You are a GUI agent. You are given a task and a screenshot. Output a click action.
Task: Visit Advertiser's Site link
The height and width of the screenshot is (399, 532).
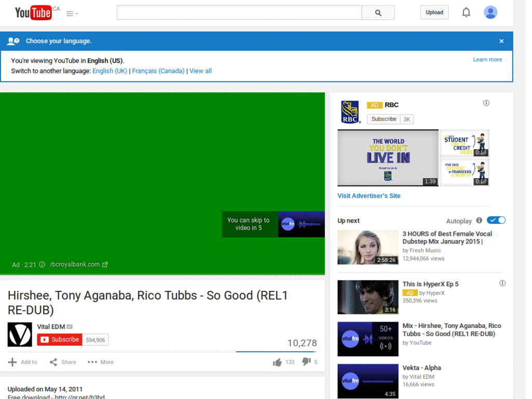coord(369,196)
